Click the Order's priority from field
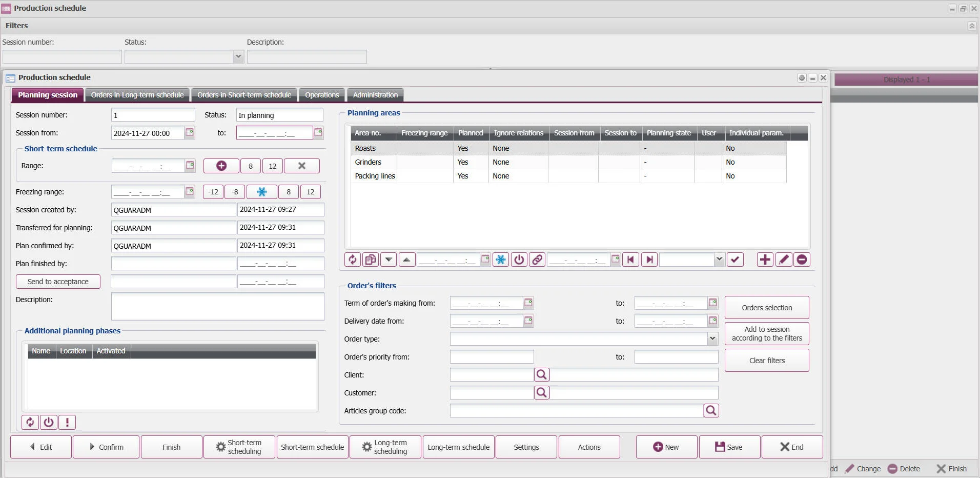Viewport: 980px width, 478px height. click(x=492, y=356)
